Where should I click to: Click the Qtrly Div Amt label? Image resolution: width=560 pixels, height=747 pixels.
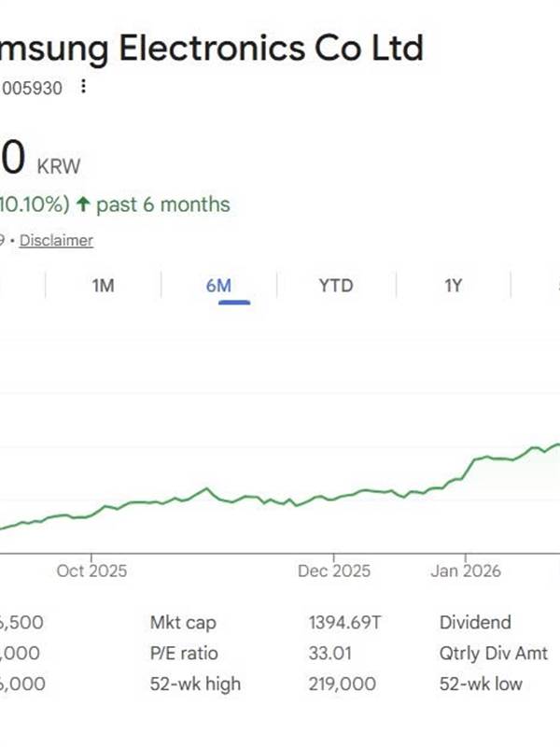pos(494,654)
